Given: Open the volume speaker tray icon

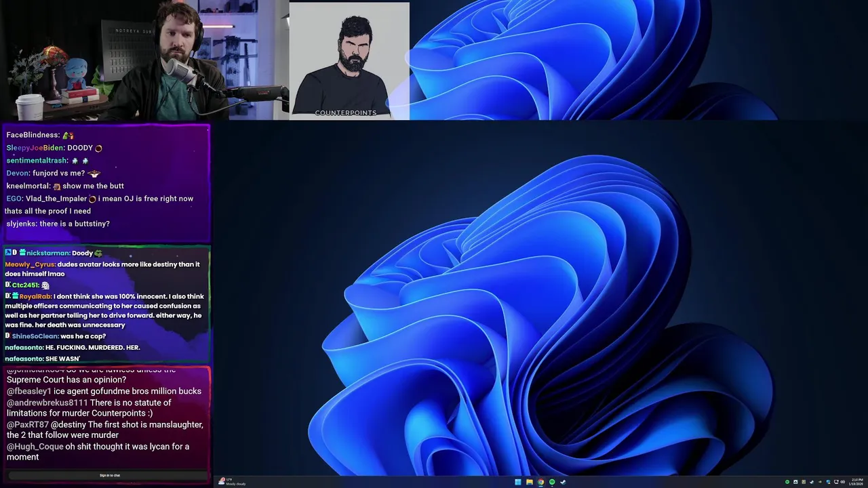Looking at the screenshot, I should (x=842, y=482).
